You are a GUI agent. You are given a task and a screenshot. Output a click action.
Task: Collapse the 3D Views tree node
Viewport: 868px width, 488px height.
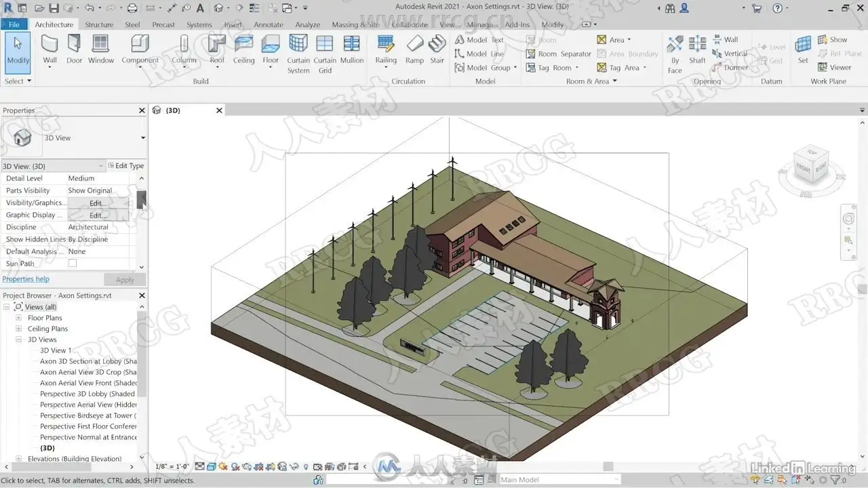coord(19,340)
